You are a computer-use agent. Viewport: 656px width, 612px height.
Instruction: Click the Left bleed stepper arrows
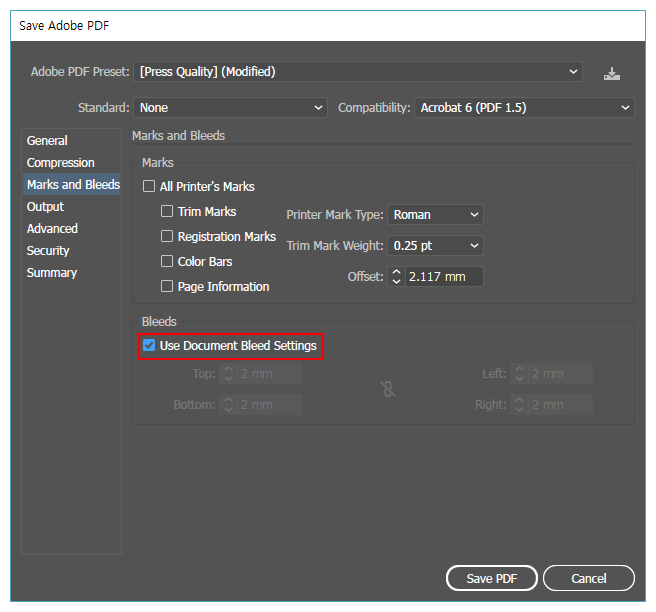519,374
